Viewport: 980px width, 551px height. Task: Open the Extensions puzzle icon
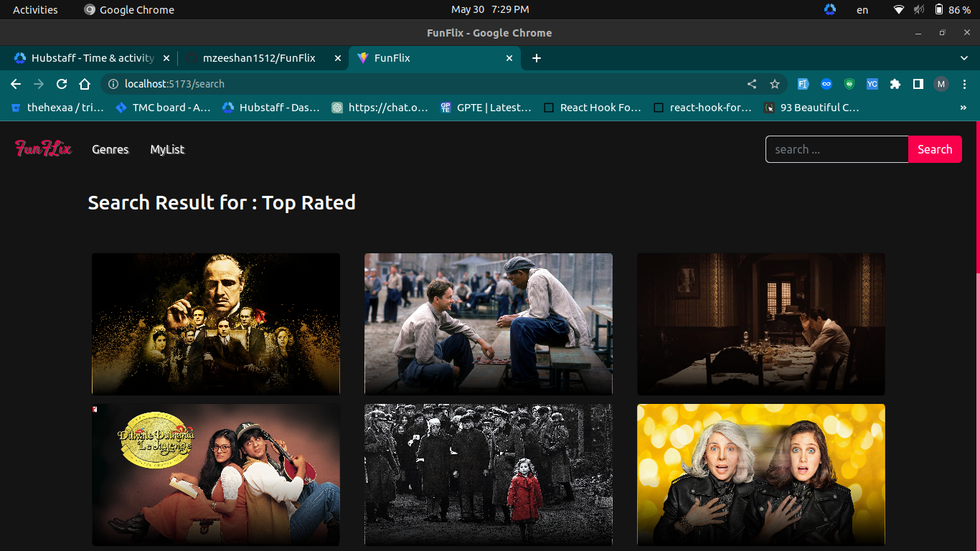[895, 84]
